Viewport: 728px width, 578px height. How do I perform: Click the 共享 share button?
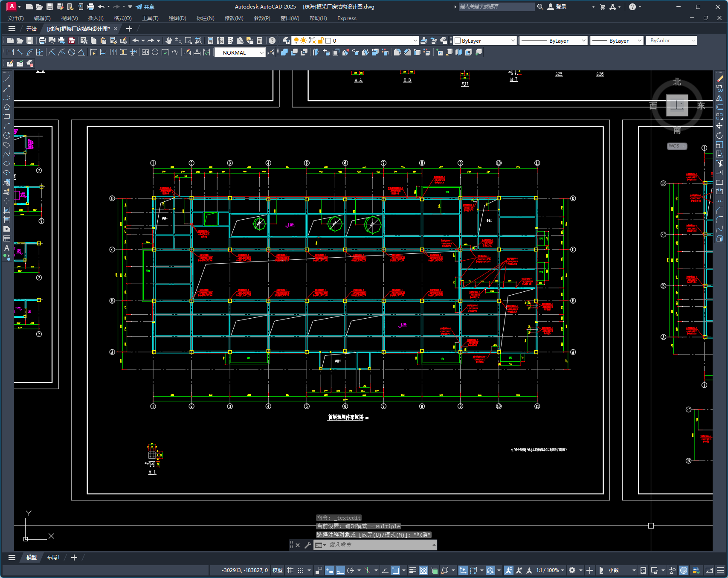click(145, 7)
